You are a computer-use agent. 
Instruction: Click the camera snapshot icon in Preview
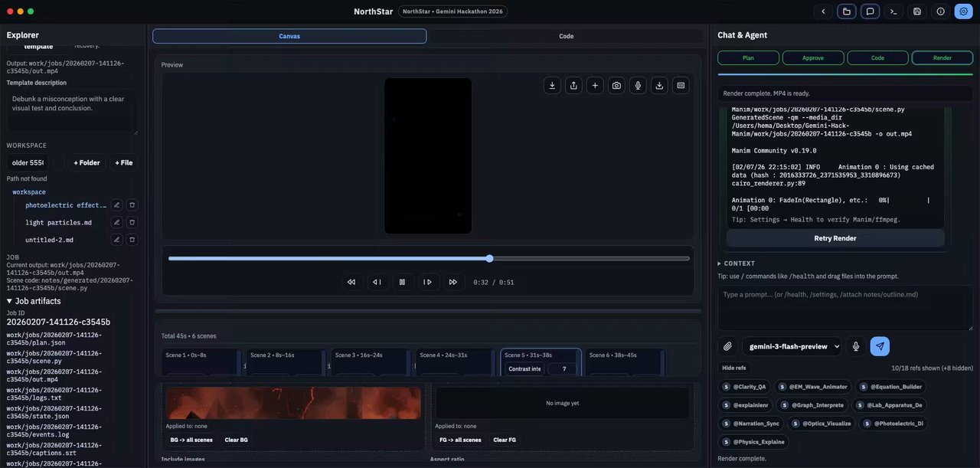tap(616, 86)
